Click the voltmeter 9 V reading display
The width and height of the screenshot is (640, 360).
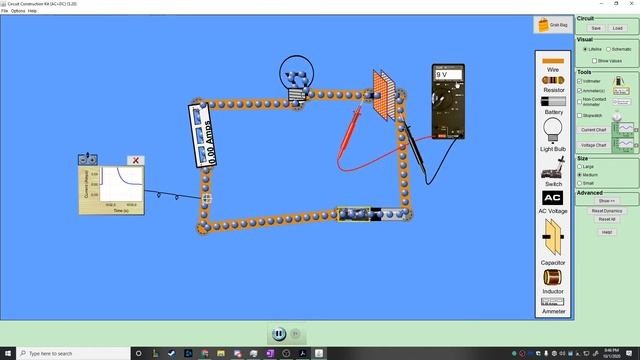click(x=448, y=75)
